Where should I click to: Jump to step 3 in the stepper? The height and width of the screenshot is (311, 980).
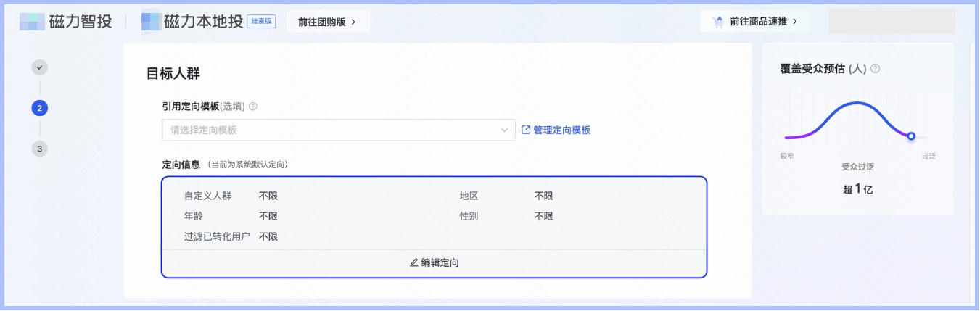pyautogui.click(x=40, y=149)
